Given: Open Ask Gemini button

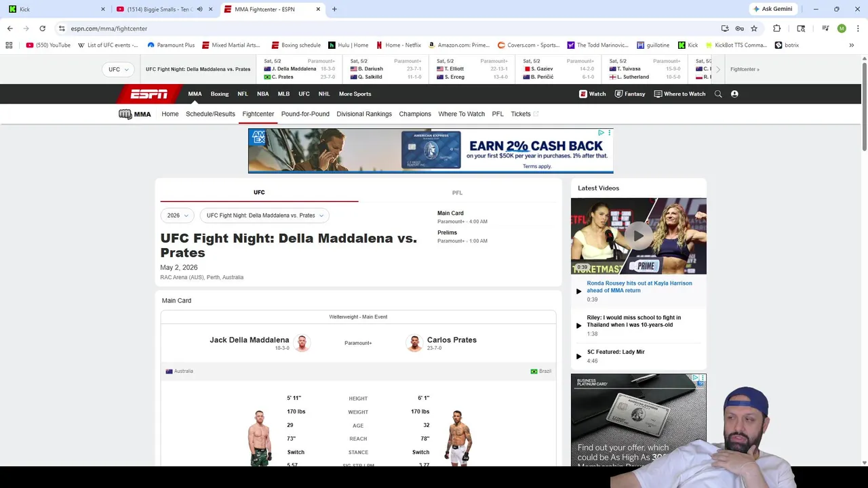Looking at the screenshot, I should [x=772, y=9].
